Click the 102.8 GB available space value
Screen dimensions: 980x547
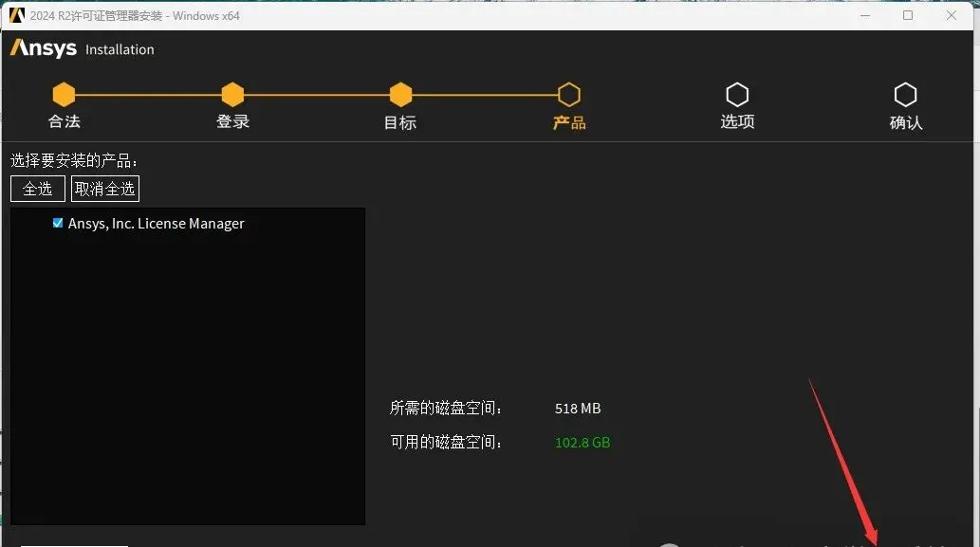click(582, 443)
